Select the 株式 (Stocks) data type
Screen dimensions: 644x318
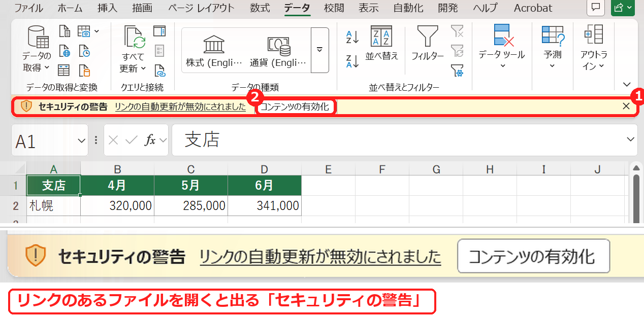click(214, 51)
